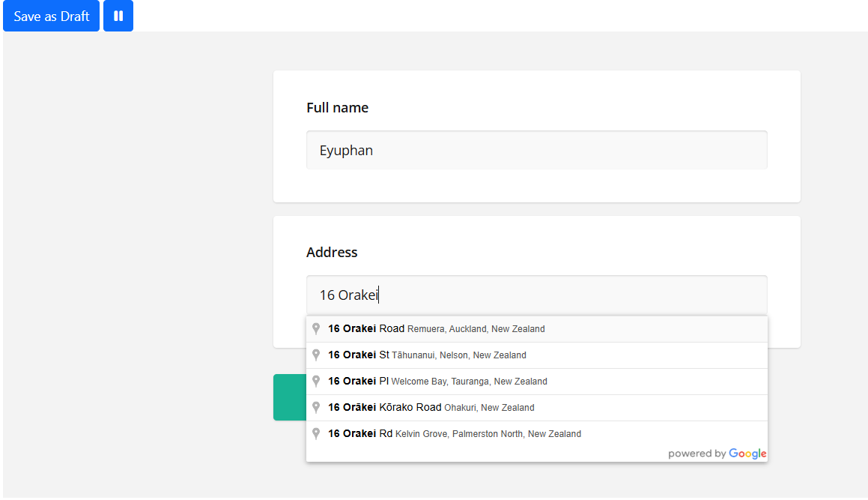Click the name 'Eyuphan' in the input

[346, 150]
